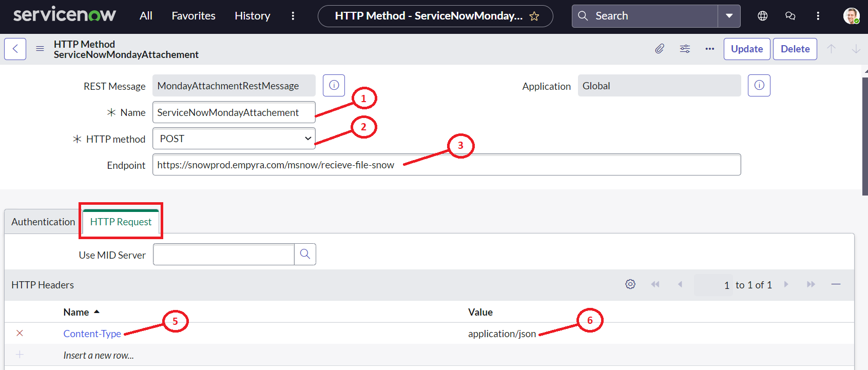Open the header overflow menu beside the avatar
Viewport: 868px width, 370px height.
point(818,16)
